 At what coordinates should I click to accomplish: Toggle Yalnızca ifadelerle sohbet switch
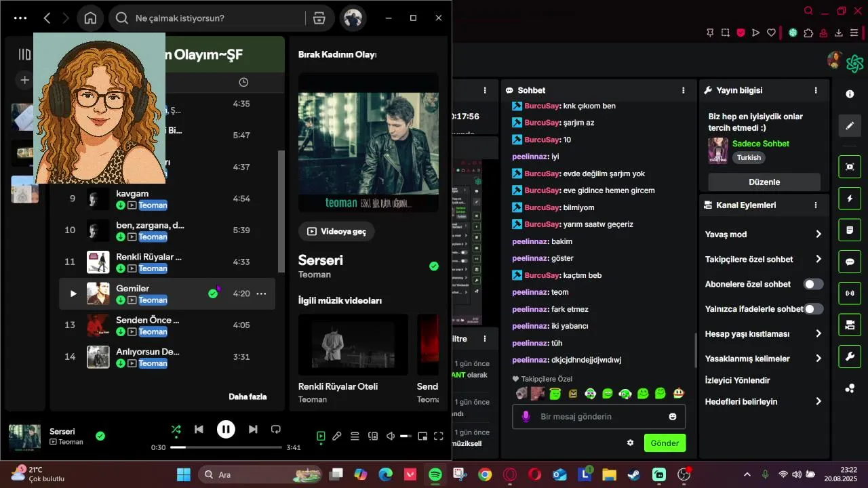coord(814,309)
